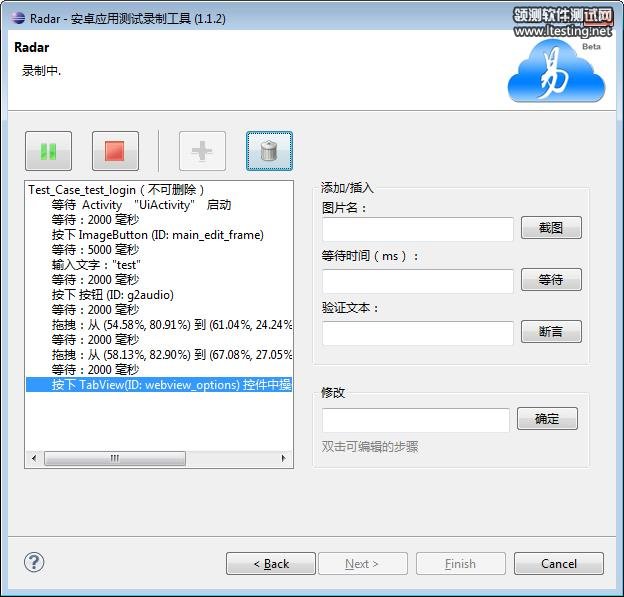Focus the 验证文本 verify text field
The height and width of the screenshot is (597, 624).
click(x=417, y=333)
